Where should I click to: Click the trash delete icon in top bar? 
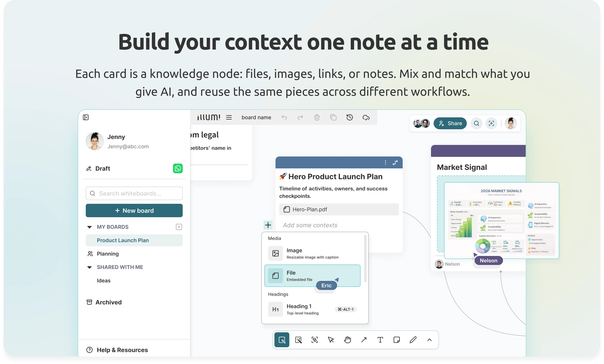point(317,118)
